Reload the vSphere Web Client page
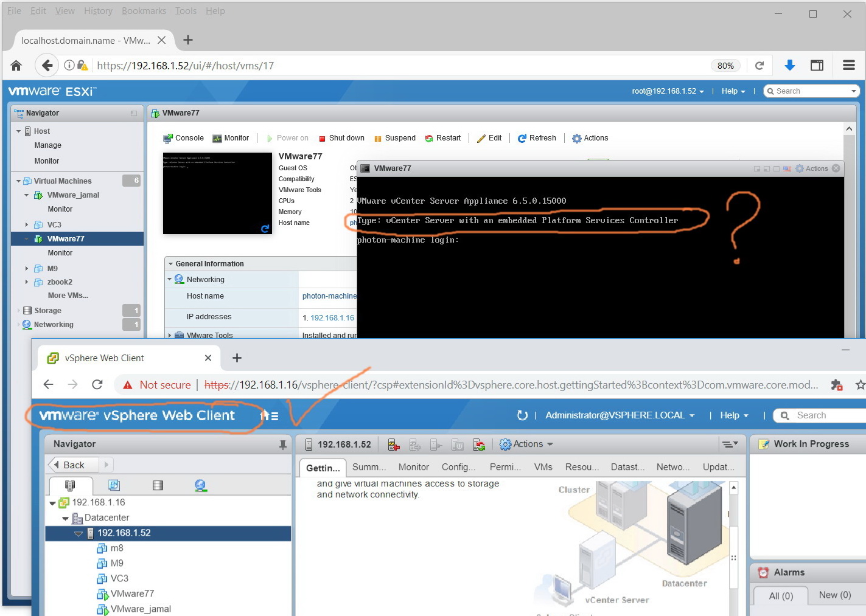Screen dimensions: 866x616 click(97, 384)
